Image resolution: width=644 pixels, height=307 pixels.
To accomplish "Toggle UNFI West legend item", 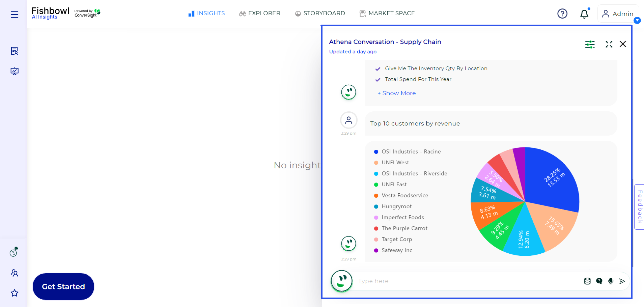I will click(392, 163).
